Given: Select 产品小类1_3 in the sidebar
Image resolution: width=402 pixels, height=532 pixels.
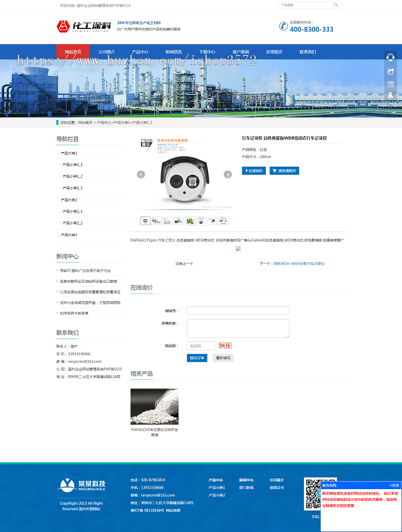Looking at the screenshot, I should [72, 188].
